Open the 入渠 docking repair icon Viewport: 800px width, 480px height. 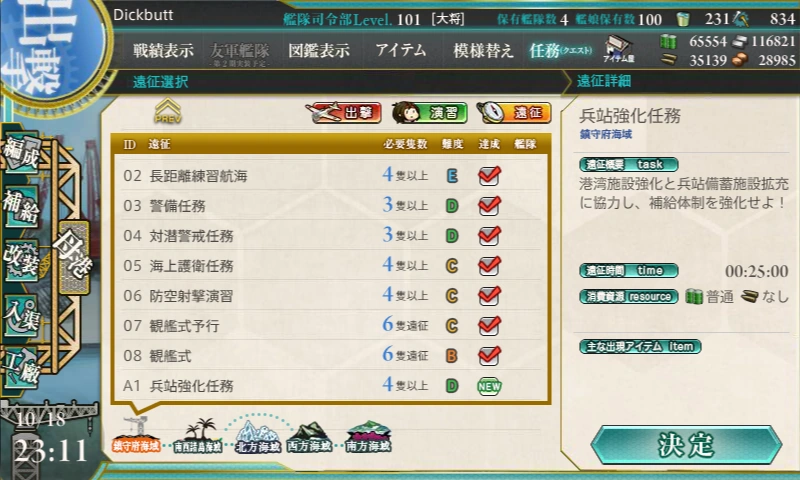pos(21,315)
